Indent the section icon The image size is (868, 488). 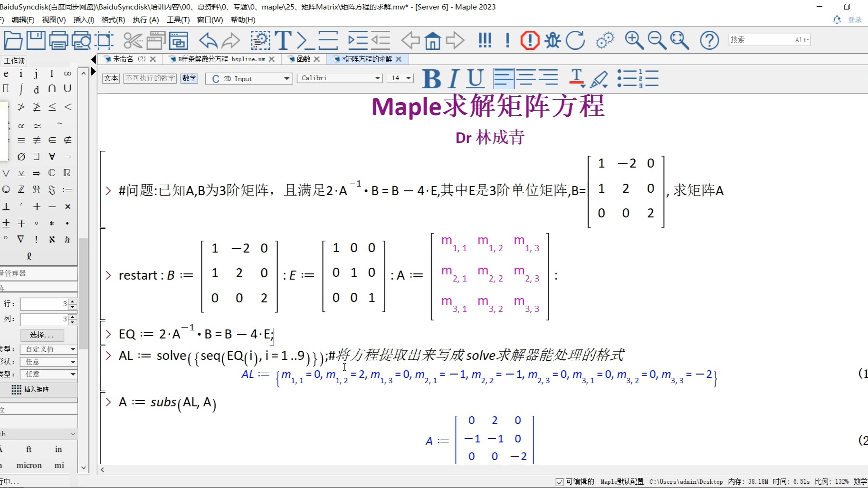click(x=358, y=40)
